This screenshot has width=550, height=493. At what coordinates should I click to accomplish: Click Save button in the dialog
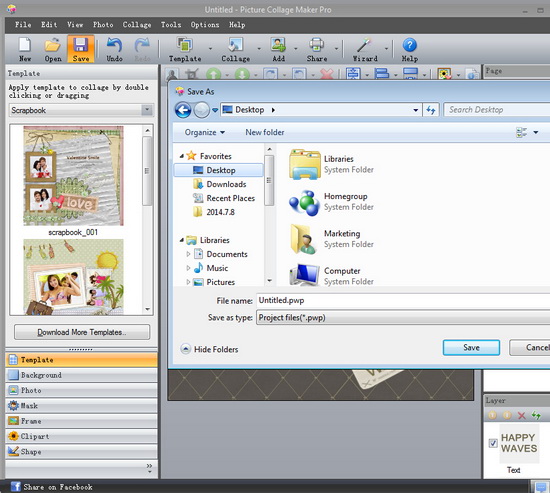(471, 347)
